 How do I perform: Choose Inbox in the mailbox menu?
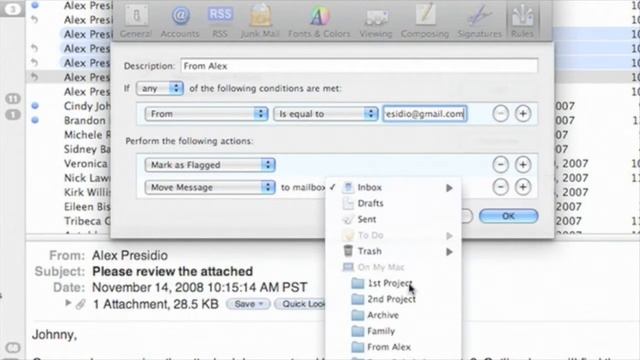393,188
